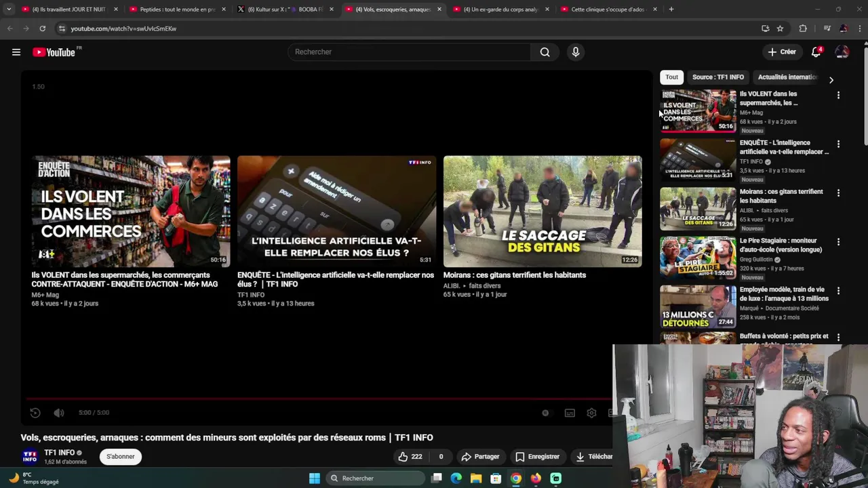Toggle autoplay switch in player

point(545,413)
